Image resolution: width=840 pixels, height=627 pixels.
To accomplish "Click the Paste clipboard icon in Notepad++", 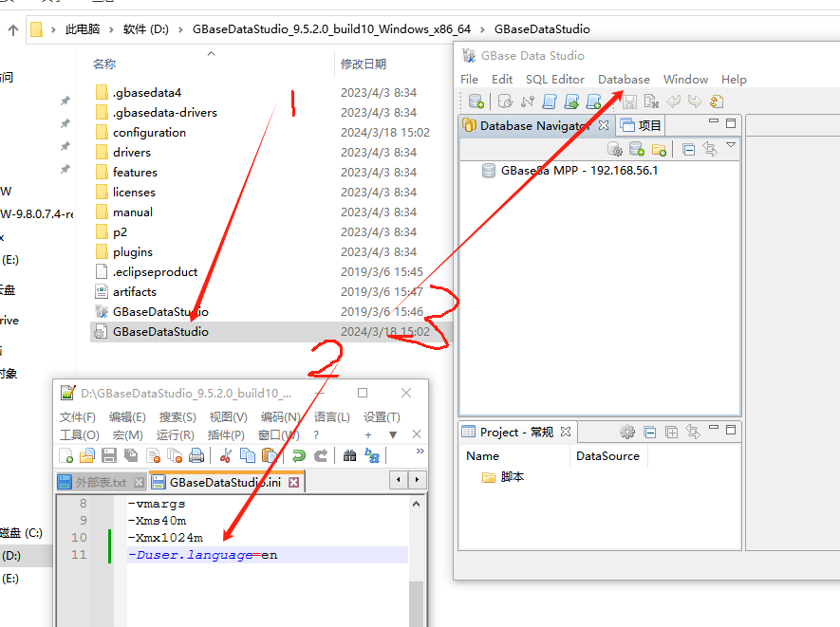I will tap(270, 455).
